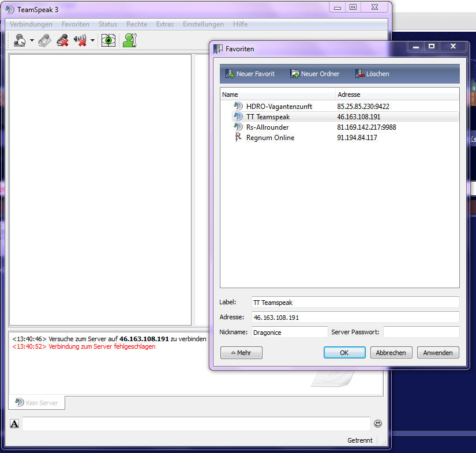Open the mute speakers dropdown arrow

[x=92, y=41]
